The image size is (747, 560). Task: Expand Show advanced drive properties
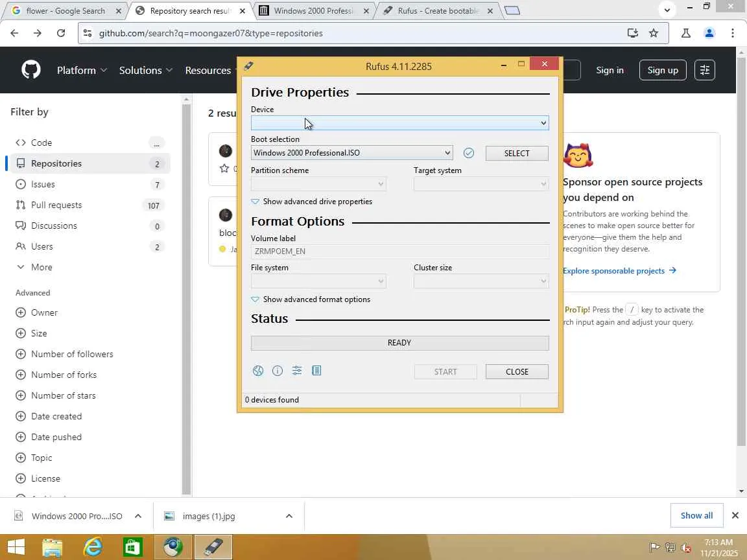click(311, 202)
